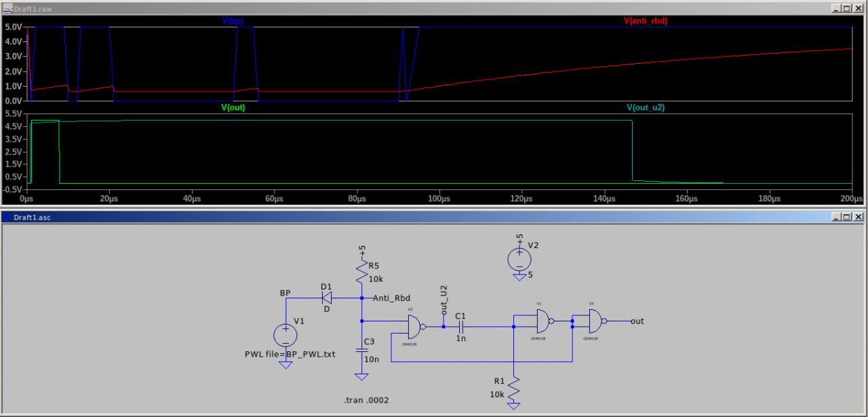Select diode D1 in the schematic
The height and width of the screenshot is (417, 868).
(326, 298)
